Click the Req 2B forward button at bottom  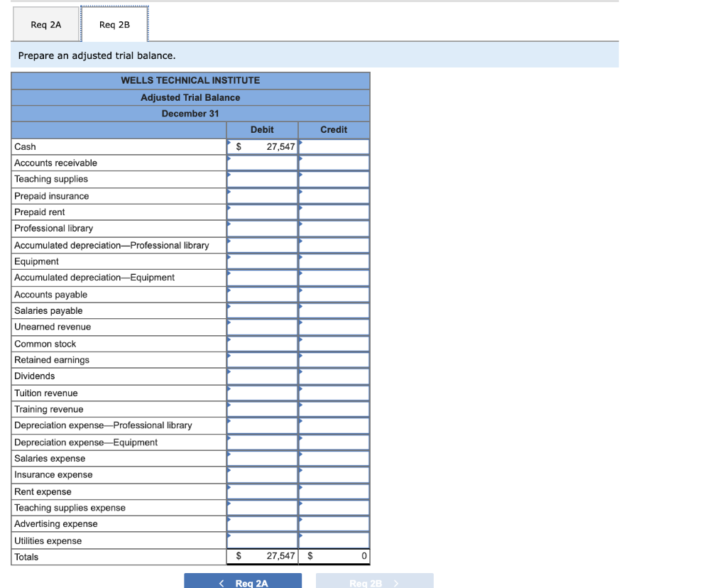[x=374, y=580]
